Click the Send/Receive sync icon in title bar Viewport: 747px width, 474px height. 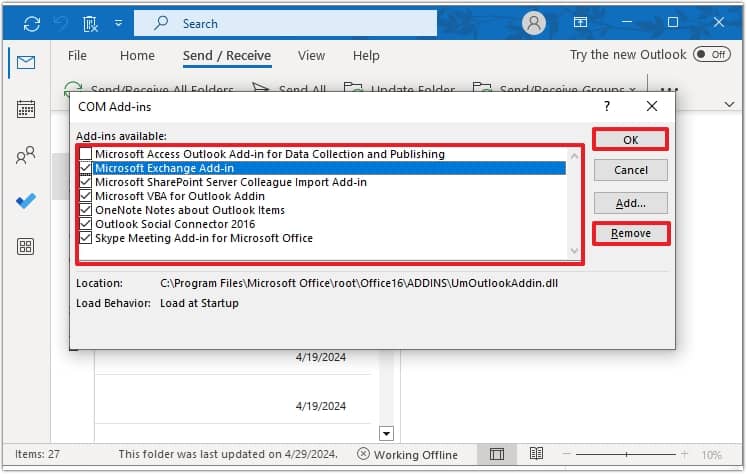[31, 23]
